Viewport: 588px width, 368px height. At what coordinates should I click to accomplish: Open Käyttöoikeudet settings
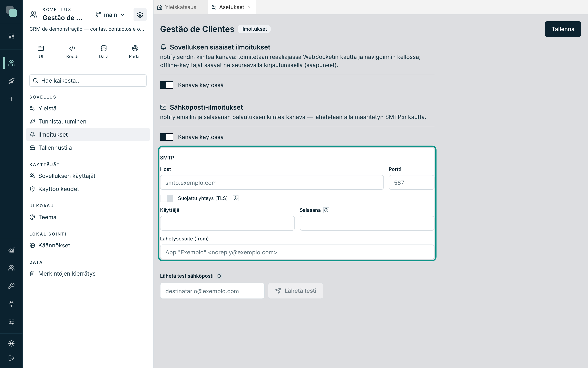coord(88,189)
